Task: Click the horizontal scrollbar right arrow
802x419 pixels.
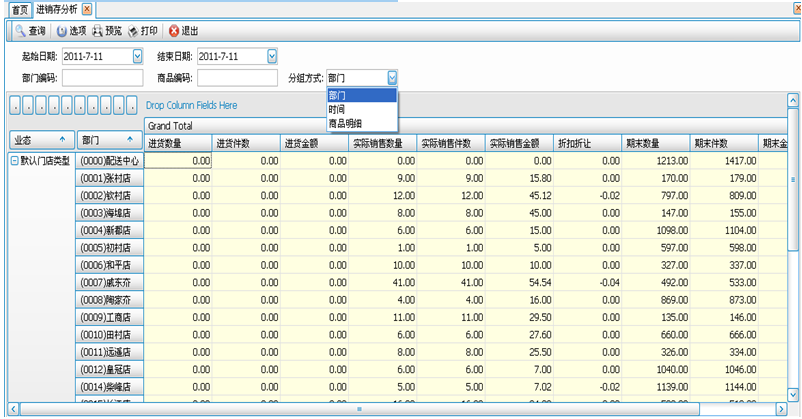Action: pos(781,409)
